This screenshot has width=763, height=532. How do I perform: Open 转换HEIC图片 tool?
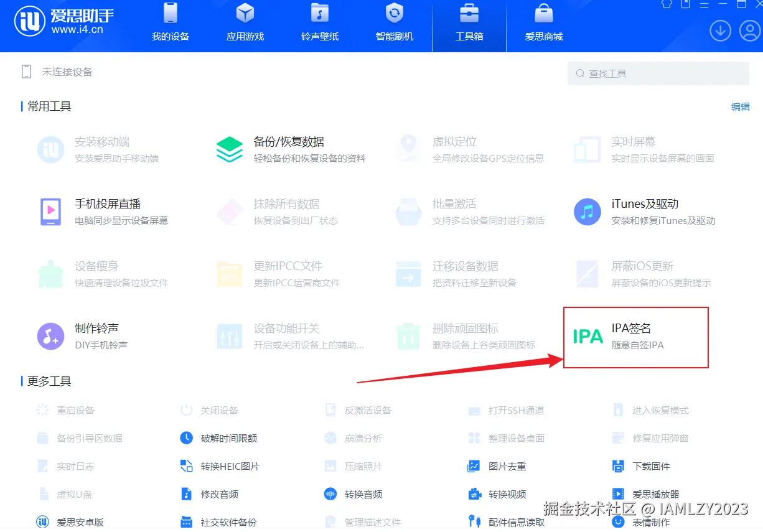pos(220,466)
